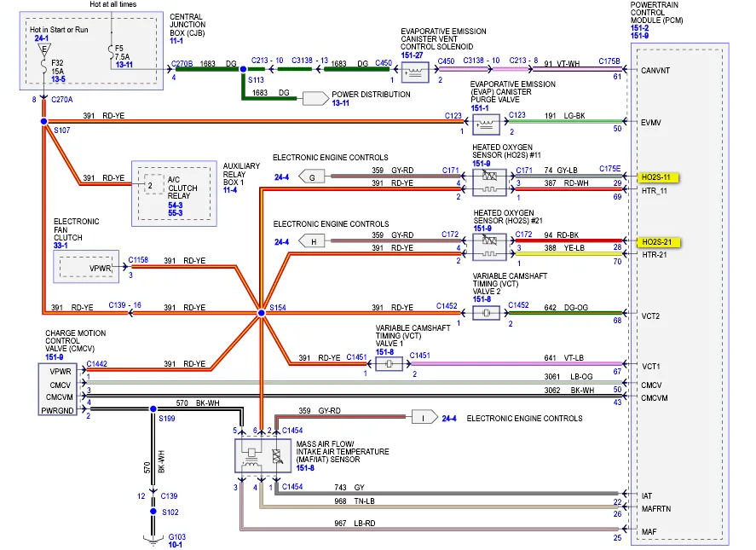Select the S113 splice dot
Viewport: 756px width, 550px height.
(x=244, y=69)
